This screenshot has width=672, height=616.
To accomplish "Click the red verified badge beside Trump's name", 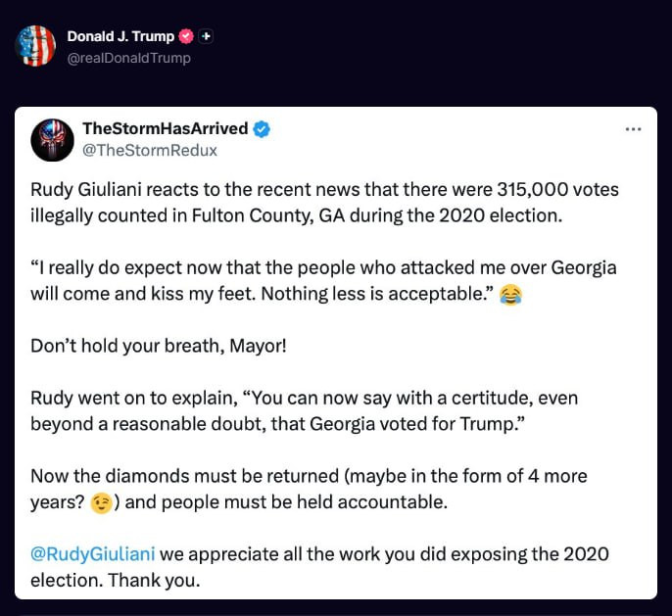I will [x=185, y=36].
